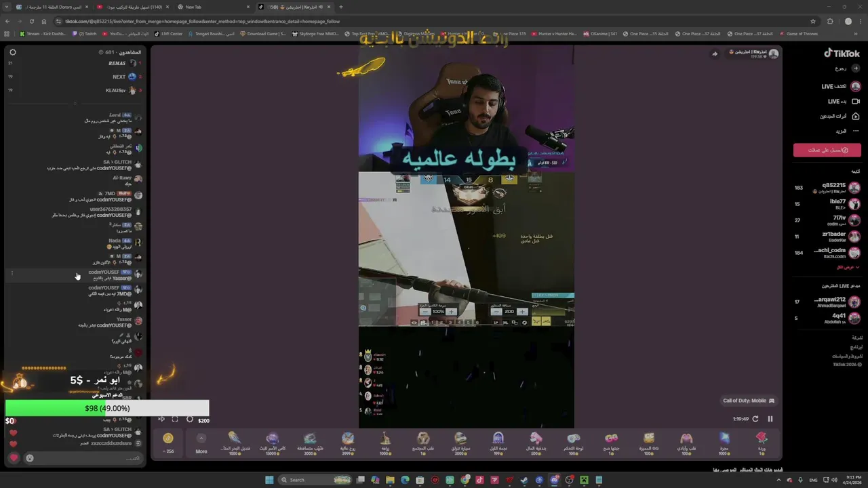Refresh the live stream player
Screen dimensions: 868x488
click(755, 419)
